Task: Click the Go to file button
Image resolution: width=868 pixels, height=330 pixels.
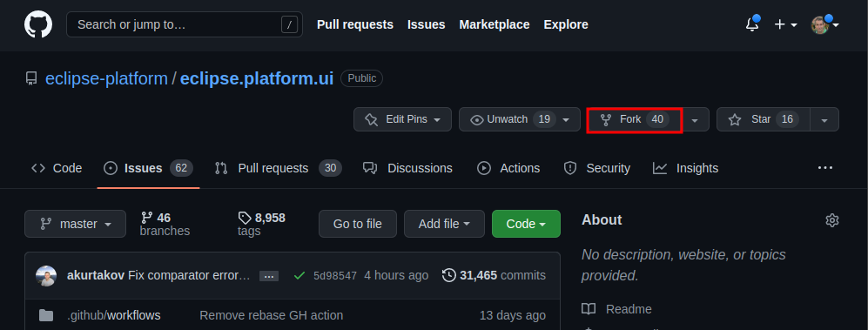Action: pos(358,224)
